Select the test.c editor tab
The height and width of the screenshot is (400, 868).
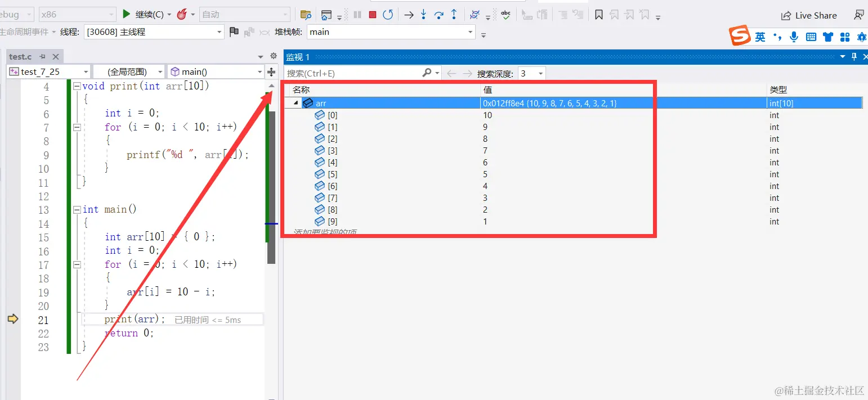(20, 56)
